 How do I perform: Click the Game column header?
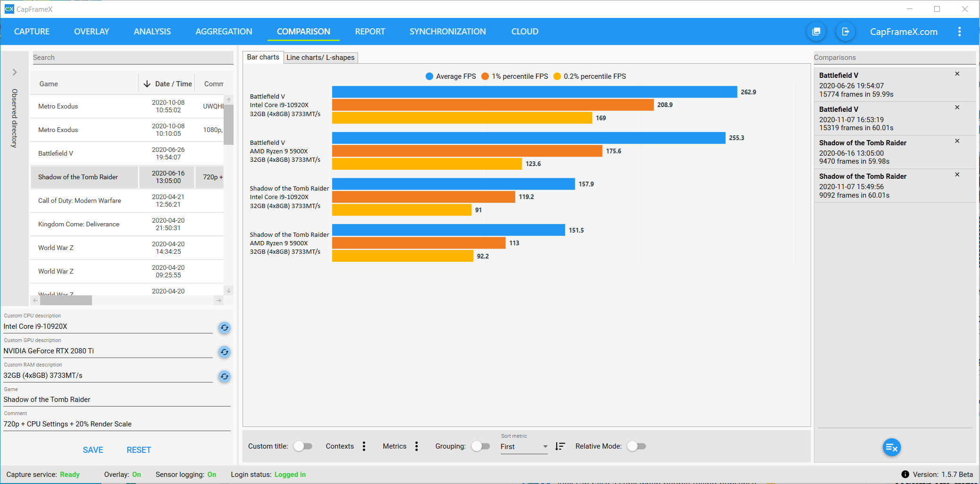[x=84, y=83]
